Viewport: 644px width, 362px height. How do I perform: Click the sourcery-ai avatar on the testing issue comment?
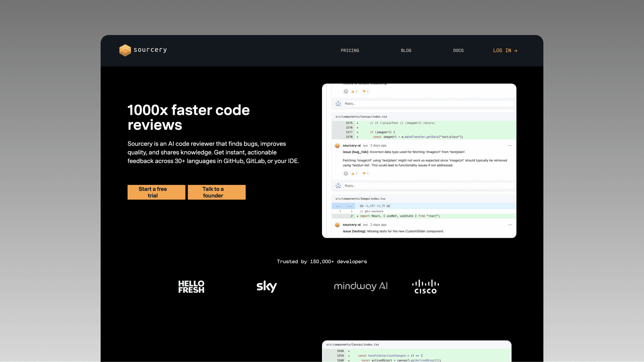pos(337,225)
